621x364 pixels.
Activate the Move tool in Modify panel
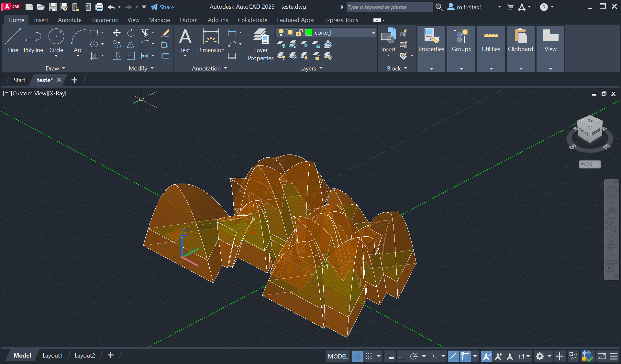117,33
